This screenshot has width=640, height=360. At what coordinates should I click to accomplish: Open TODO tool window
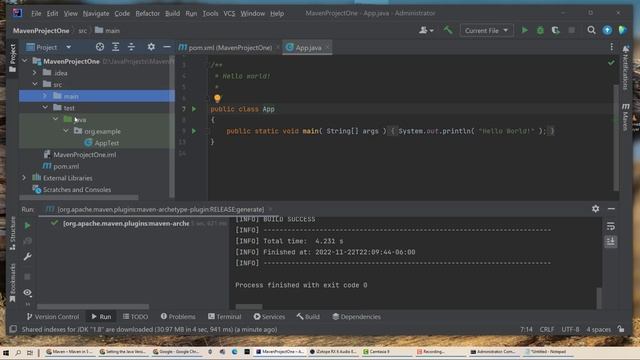pyautogui.click(x=136, y=317)
